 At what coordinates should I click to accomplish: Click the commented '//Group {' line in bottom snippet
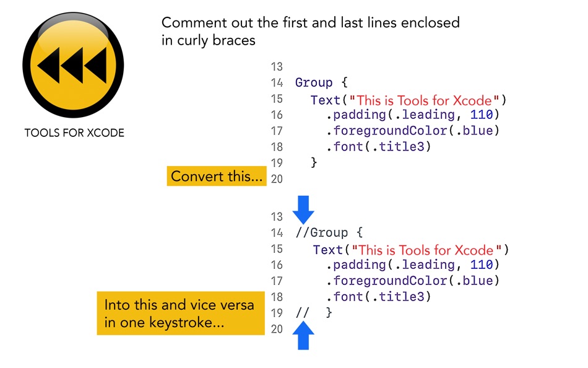[x=329, y=232]
